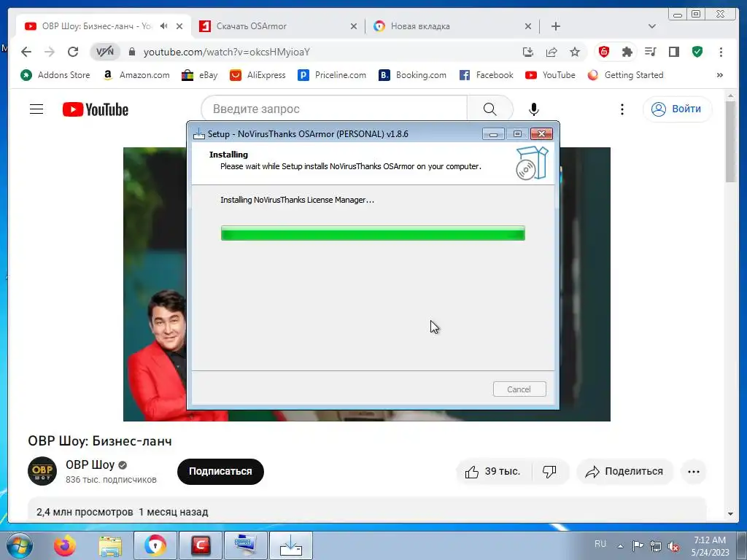Click the installation progress bar

coord(373,233)
